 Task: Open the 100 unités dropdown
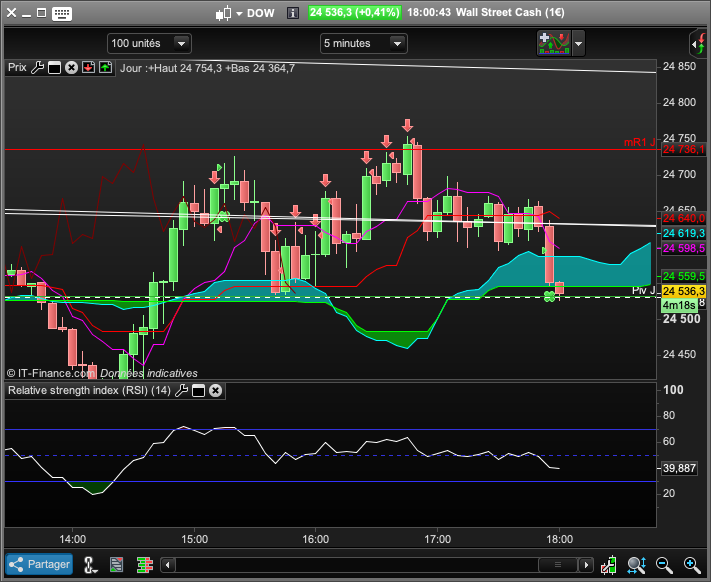click(149, 44)
